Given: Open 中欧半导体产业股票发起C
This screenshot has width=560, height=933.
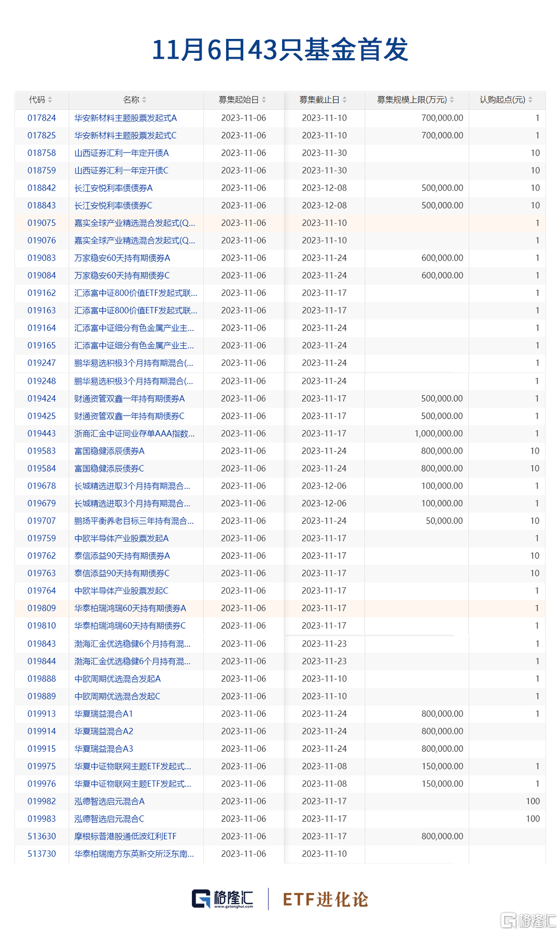Looking at the screenshot, I should pyautogui.click(x=121, y=591).
